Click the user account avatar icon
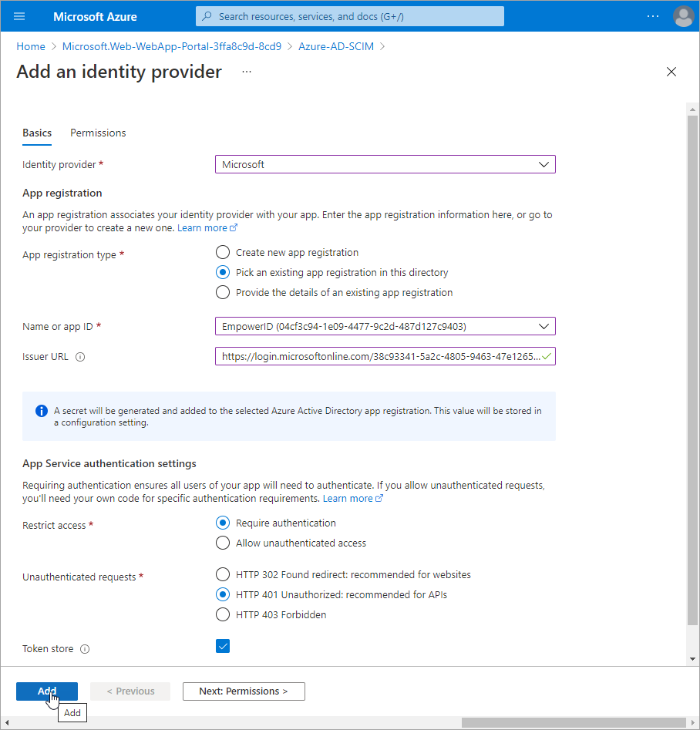Image resolution: width=700 pixels, height=730 pixels. click(683, 16)
